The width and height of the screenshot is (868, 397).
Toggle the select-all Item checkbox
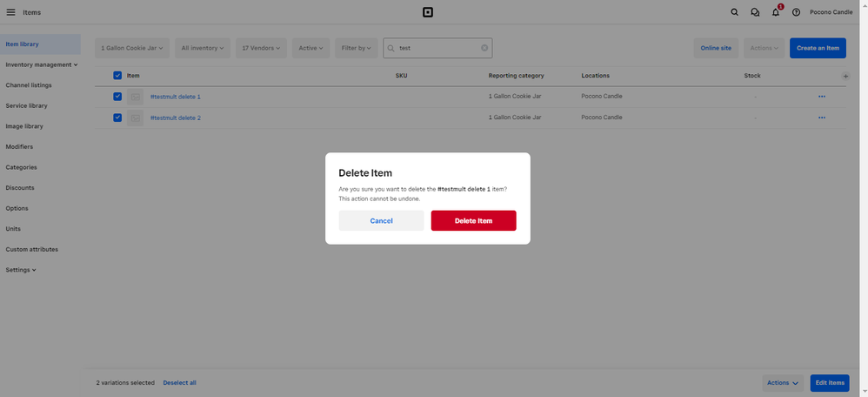click(117, 76)
